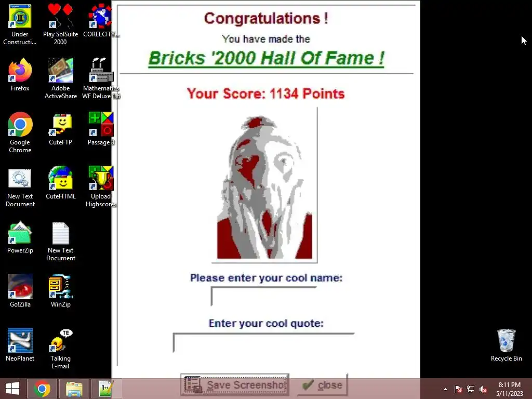
Task: Open Talking E-mail shortcut
Action: (60, 350)
